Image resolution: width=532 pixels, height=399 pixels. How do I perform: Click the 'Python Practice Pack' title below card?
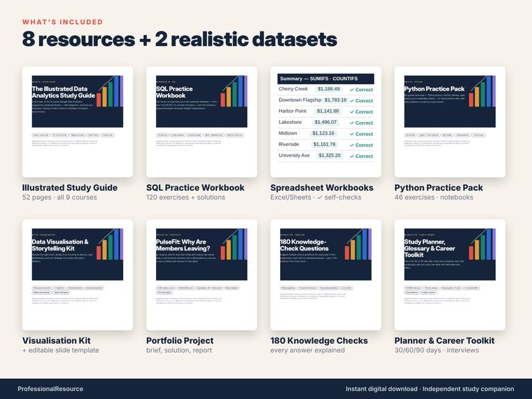click(x=438, y=188)
